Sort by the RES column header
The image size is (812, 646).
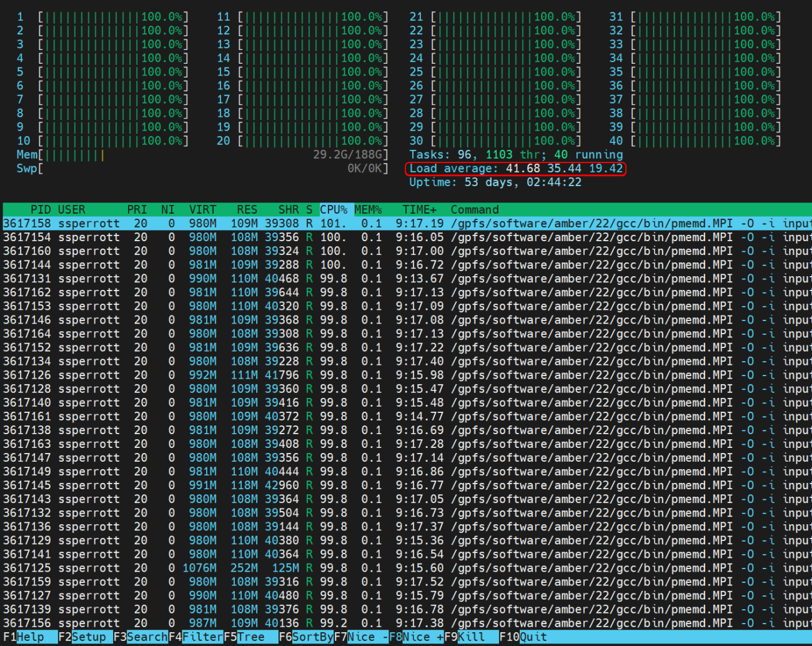pos(247,210)
